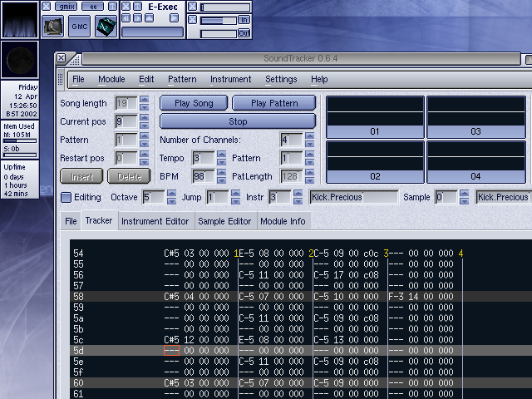
Task: Launch the terminal monitor icon in the epplet
Action: (x=52, y=27)
